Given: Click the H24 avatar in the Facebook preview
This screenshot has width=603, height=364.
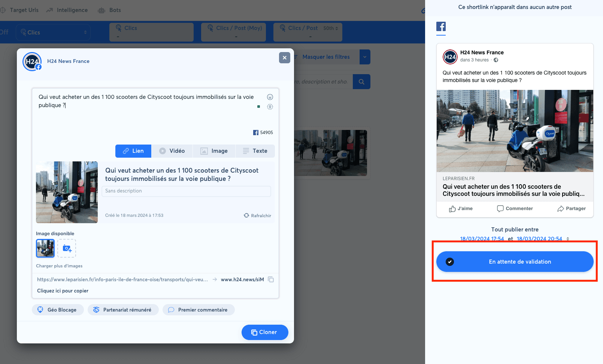Looking at the screenshot, I should click(x=450, y=57).
